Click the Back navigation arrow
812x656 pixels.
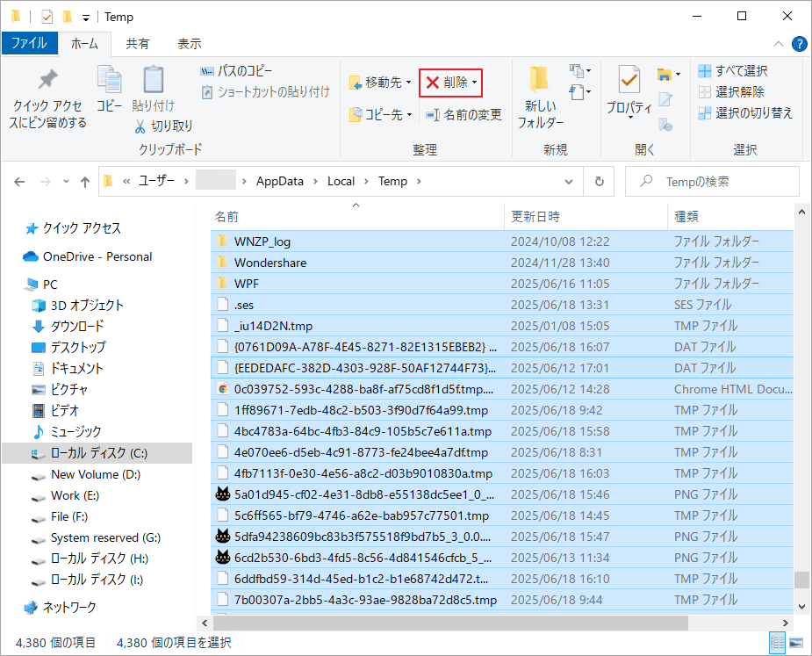(19, 182)
